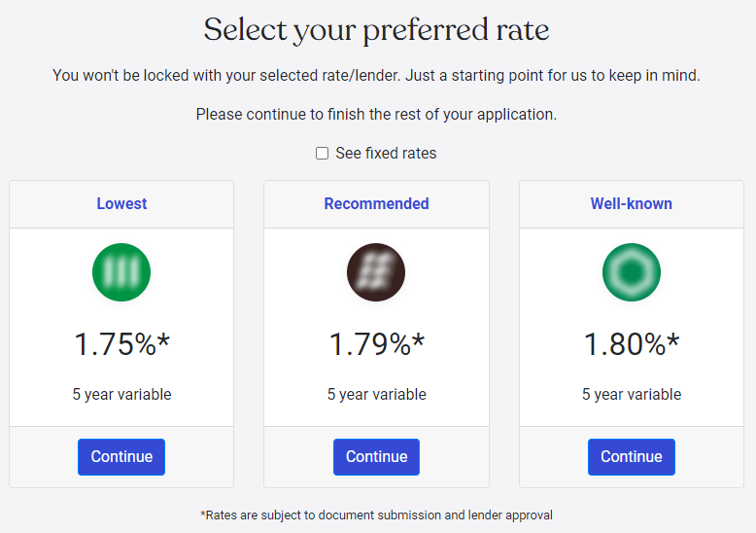756x533 pixels.
Task: Continue with the Lowest rate option
Action: point(121,457)
